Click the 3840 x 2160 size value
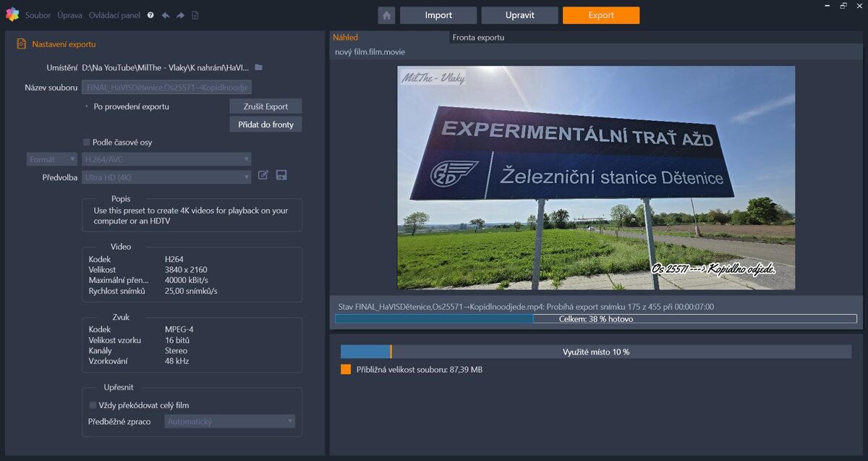This screenshot has height=461, width=868. pos(186,269)
